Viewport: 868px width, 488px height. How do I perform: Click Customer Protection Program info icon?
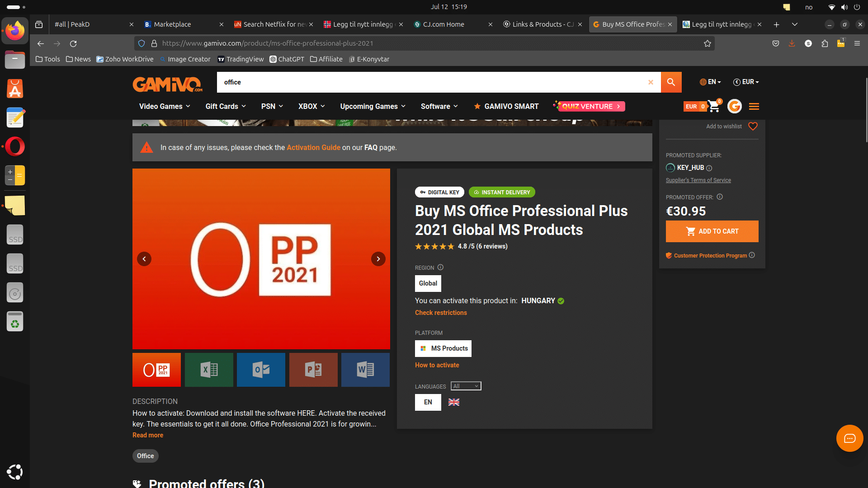tap(752, 255)
